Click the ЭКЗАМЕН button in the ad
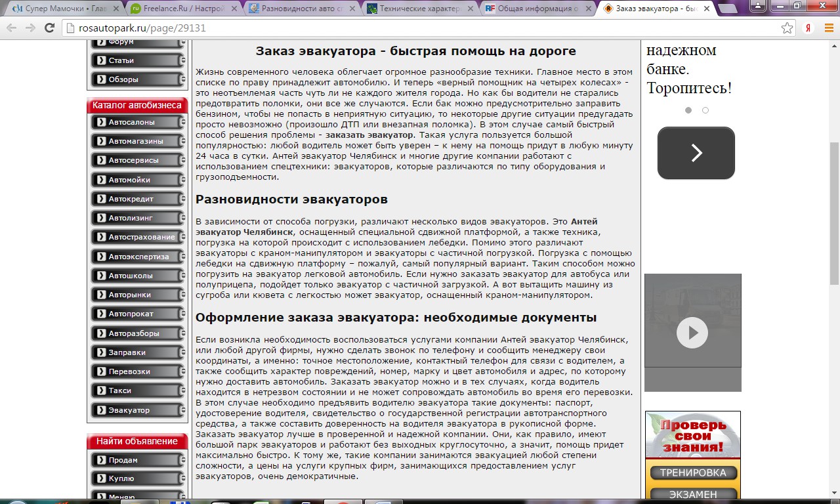The image size is (840, 504). coord(693,494)
